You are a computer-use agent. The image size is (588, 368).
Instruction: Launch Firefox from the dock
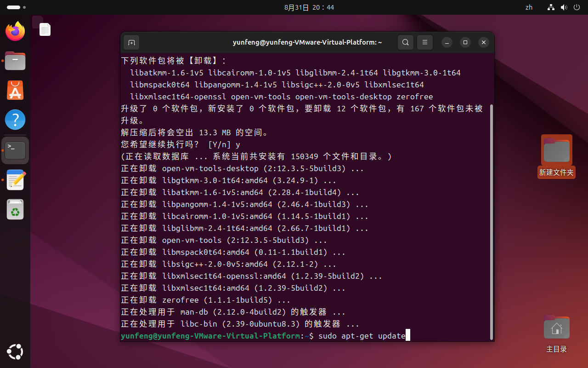(x=15, y=31)
